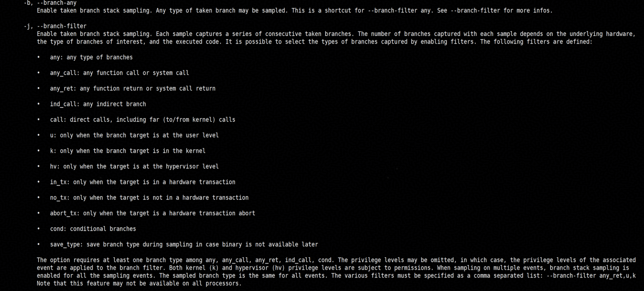Screen dimensions: 644x291
Task: Click the any_call filter entry
Action: point(119,73)
